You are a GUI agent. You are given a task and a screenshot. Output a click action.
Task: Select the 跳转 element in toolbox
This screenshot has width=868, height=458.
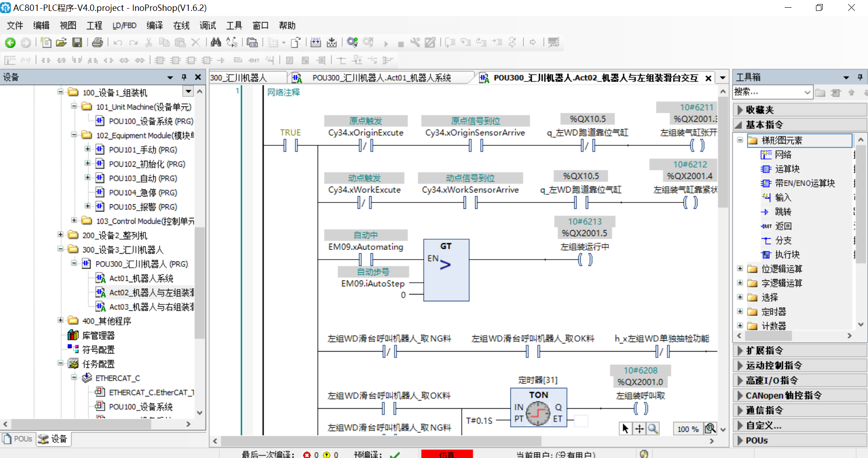pyautogui.click(x=776, y=212)
